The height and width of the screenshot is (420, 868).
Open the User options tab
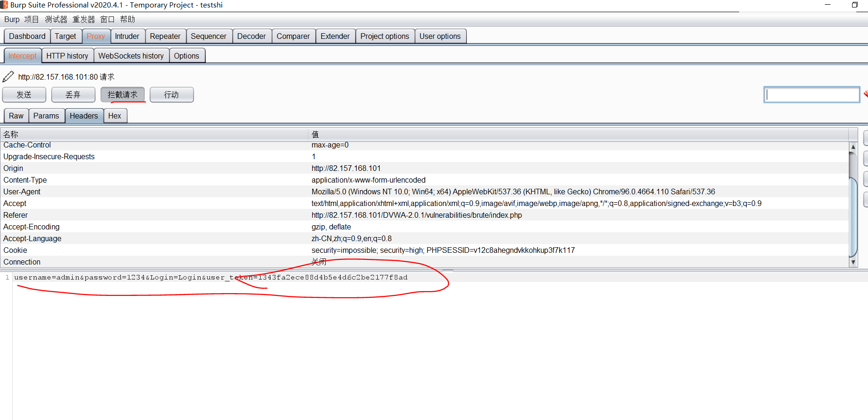440,36
